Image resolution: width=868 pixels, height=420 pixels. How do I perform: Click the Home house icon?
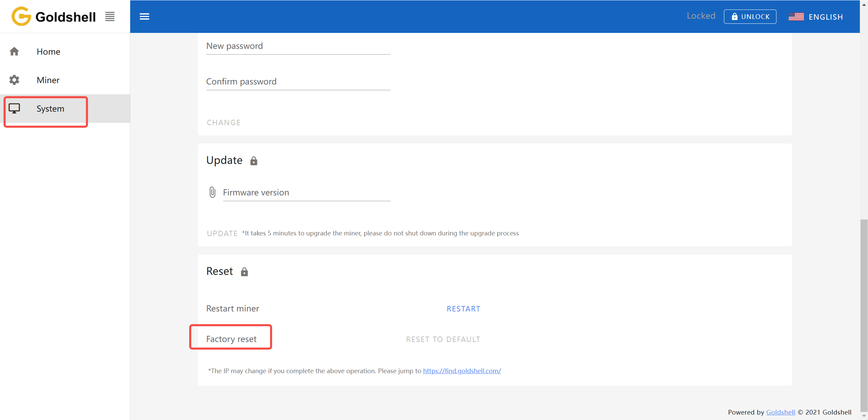click(14, 52)
